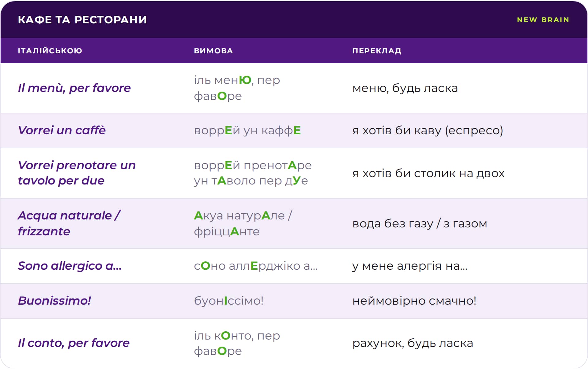
Task: Click pronunciation 'воррЕй ун каффЕ'
Action: [x=247, y=131]
